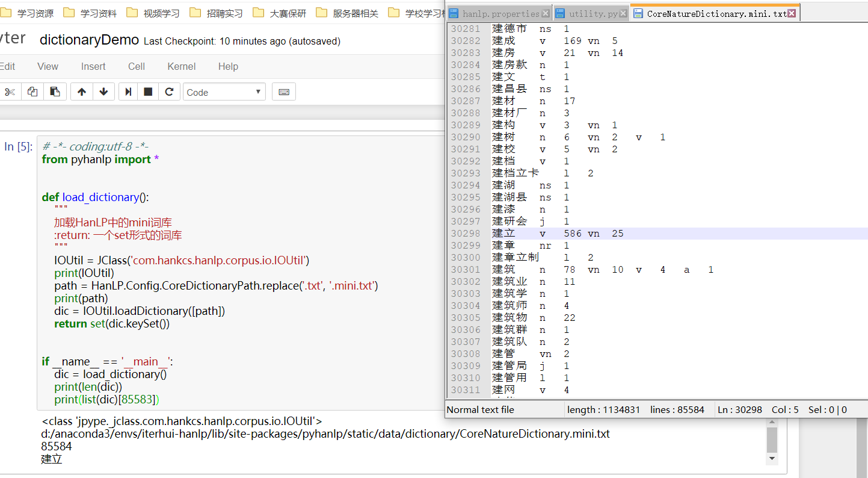Paste cells below via toolbar icon
868x478 pixels.
click(54, 92)
